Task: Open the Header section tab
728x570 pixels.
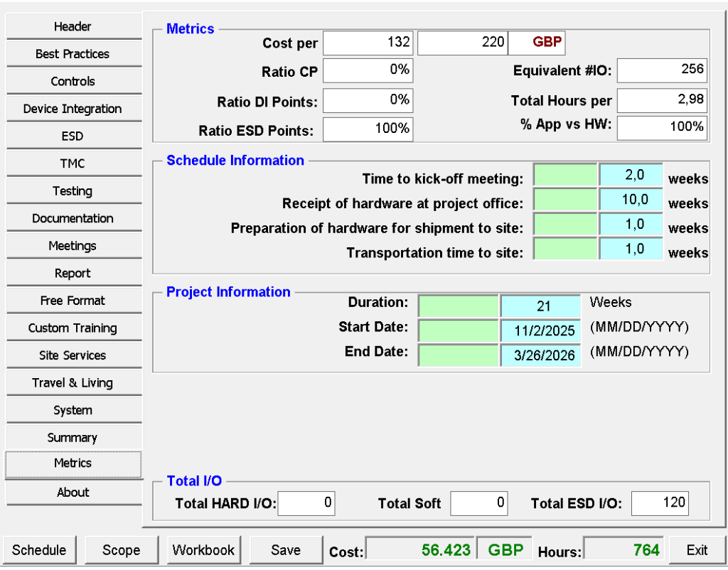Action: pos(73,27)
